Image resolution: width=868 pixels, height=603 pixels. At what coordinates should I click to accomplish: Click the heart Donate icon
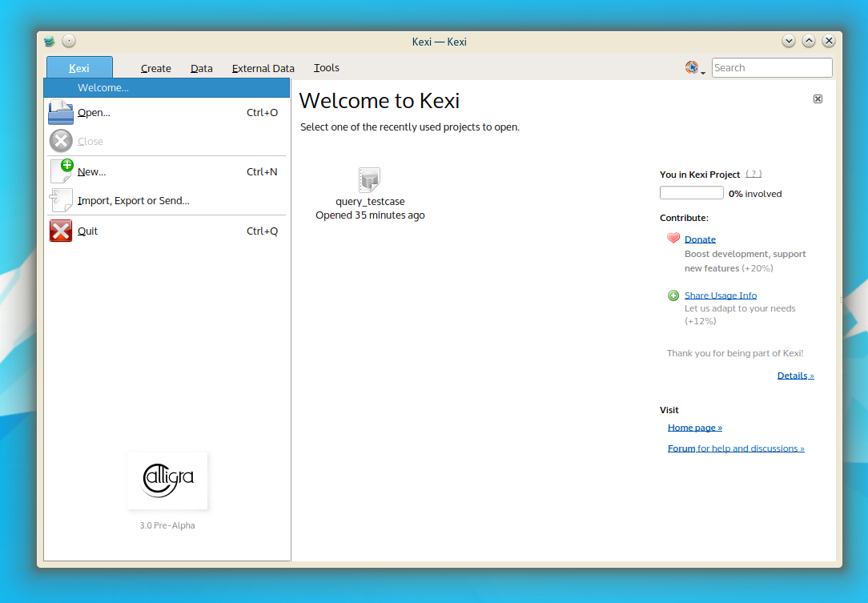(673, 239)
